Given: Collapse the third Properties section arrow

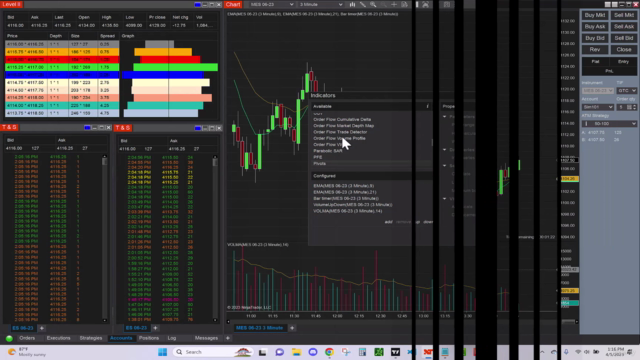Looking at the screenshot, I should (x=444, y=166).
